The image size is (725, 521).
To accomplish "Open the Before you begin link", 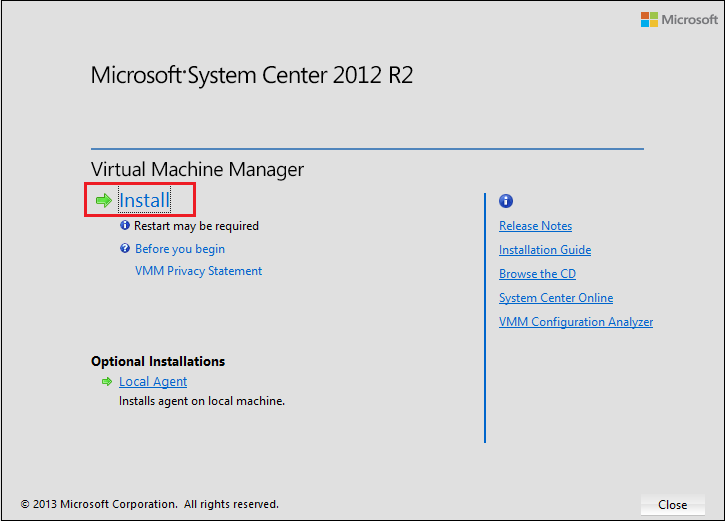I will 180,249.
